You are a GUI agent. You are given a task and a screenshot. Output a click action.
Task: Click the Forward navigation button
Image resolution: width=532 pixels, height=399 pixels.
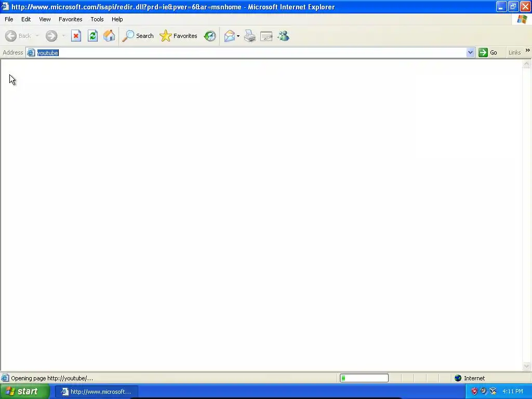tap(51, 36)
